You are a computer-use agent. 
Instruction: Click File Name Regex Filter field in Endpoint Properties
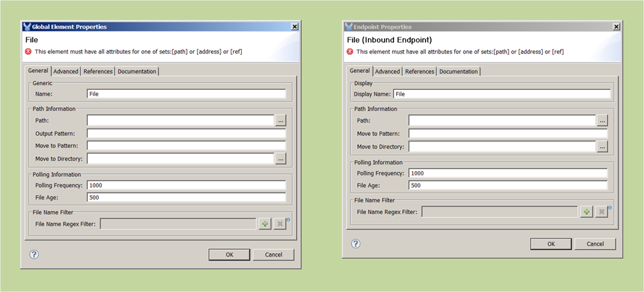coord(500,212)
